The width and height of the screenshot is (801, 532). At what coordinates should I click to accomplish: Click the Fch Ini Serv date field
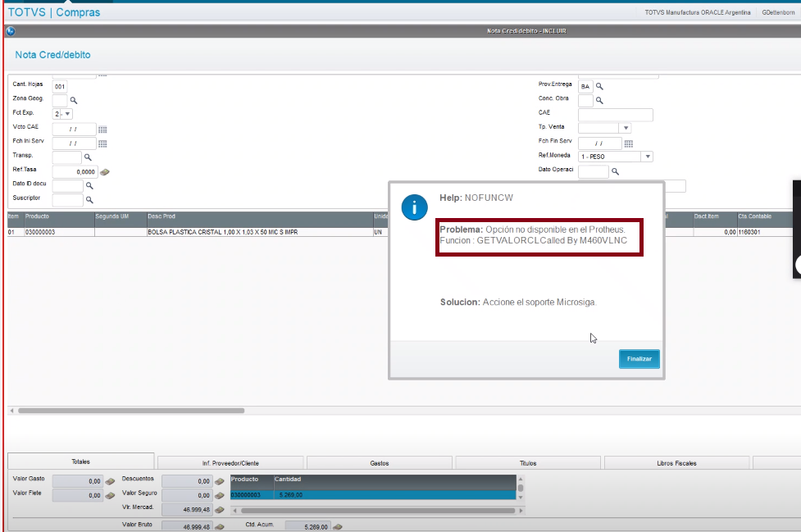click(74, 143)
